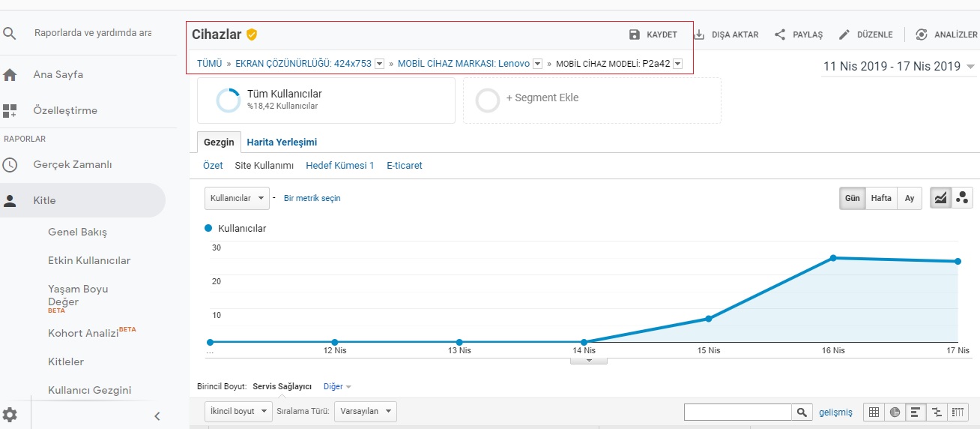Open Kitleler report
Image resolution: width=980 pixels, height=429 pixels.
pyautogui.click(x=66, y=361)
